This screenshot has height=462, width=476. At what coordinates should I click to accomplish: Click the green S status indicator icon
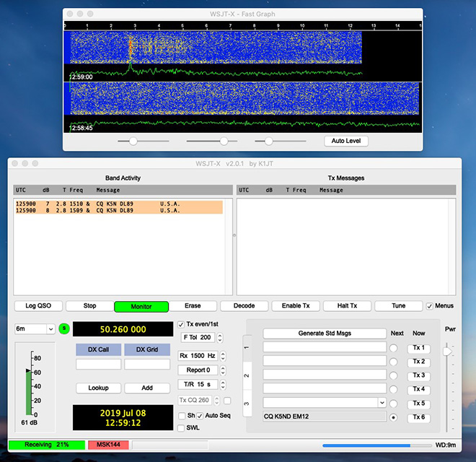pyautogui.click(x=64, y=328)
